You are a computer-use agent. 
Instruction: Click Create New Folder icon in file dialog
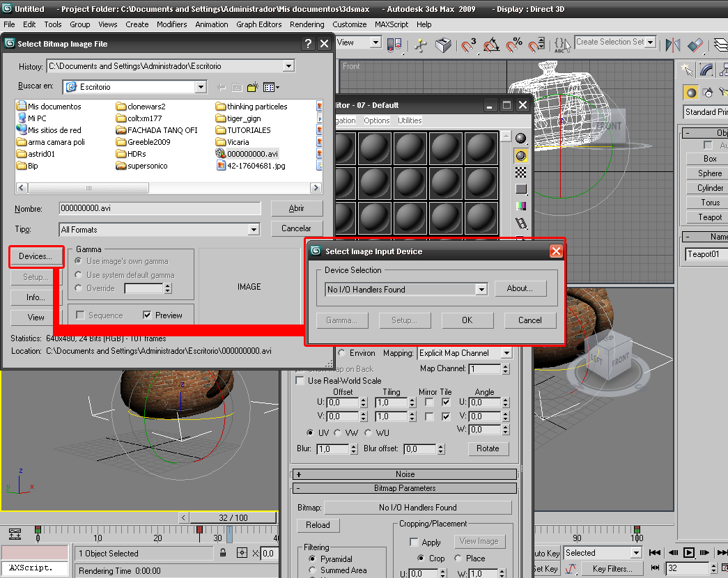pyautogui.click(x=253, y=87)
